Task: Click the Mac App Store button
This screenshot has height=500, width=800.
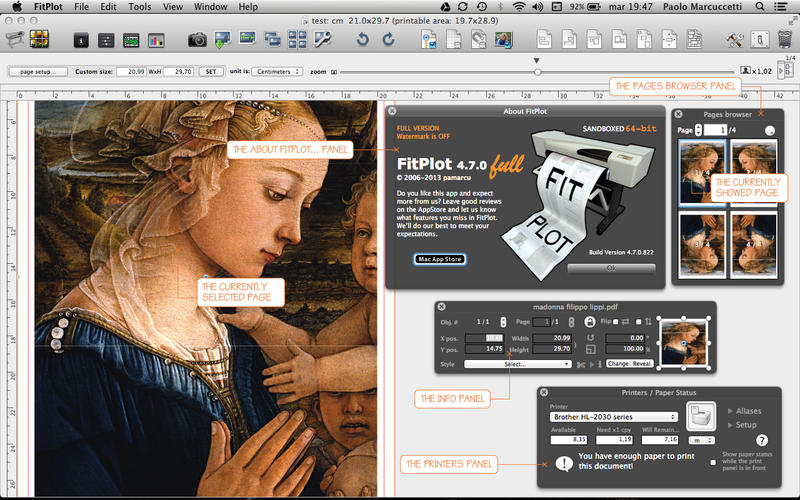Action: point(440,259)
